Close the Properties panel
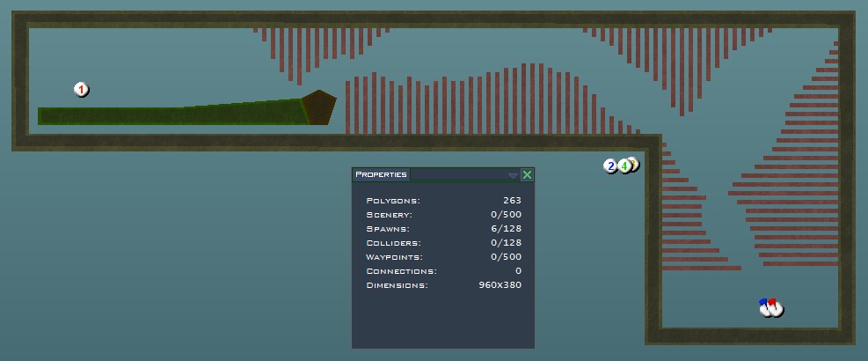Screen dimensions: 868x361 tap(527, 175)
